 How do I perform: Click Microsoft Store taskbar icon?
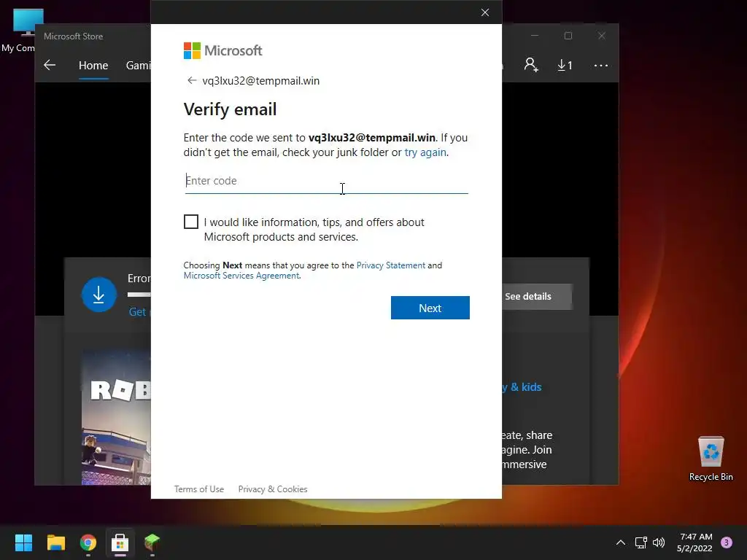(120, 542)
